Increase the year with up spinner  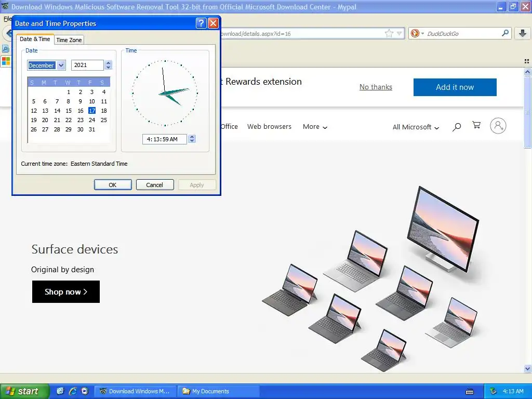pos(108,63)
